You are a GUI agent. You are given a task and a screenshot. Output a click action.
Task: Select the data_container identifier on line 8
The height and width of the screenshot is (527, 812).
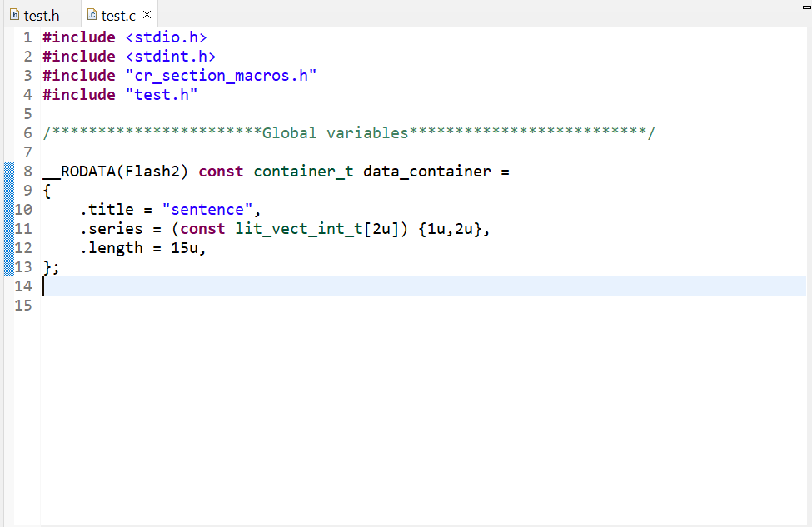(x=427, y=171)
